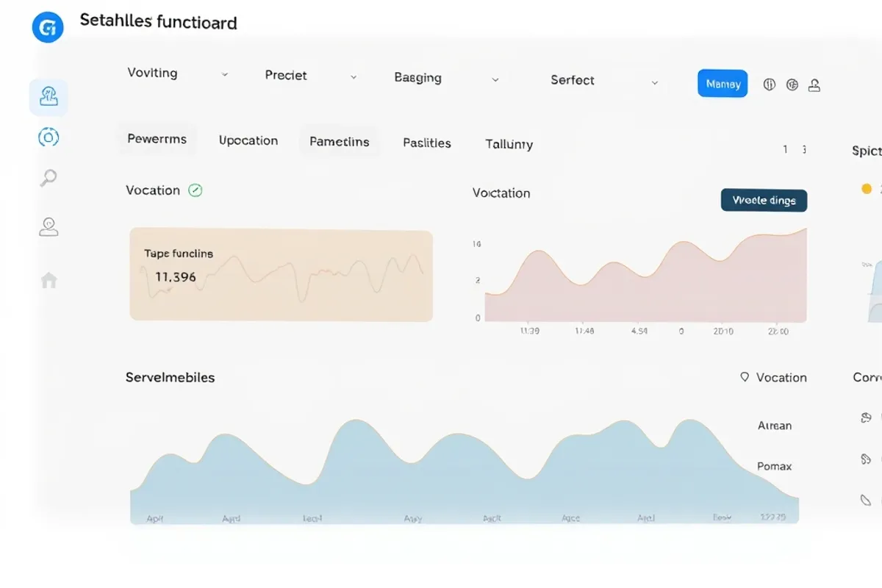The width and height of the screenshot is (882, 588).
Task: Switch to the Pewerrms tab
Action: tap(157, 139)
